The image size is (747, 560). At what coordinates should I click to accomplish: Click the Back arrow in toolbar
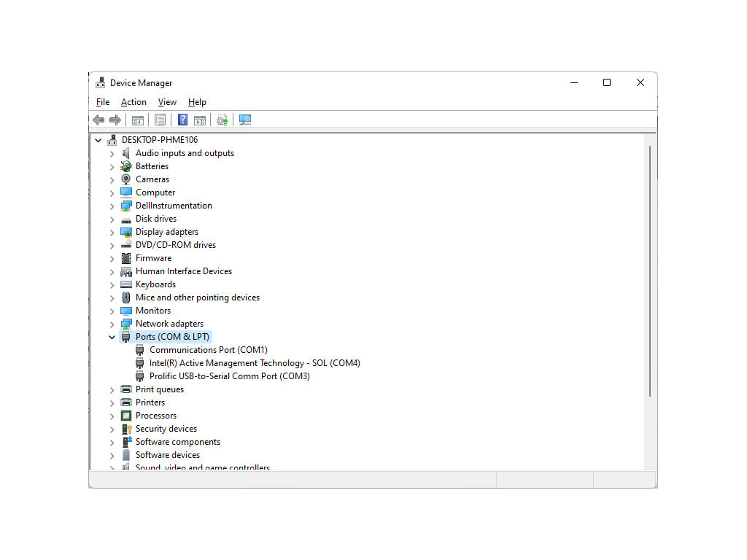[x=98, y=120]
